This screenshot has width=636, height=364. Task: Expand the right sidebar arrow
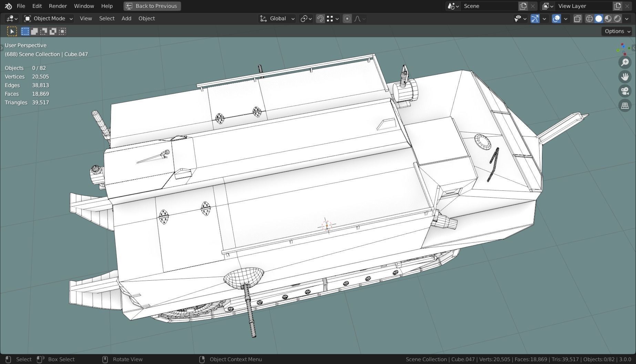click(x=634, y=48)
